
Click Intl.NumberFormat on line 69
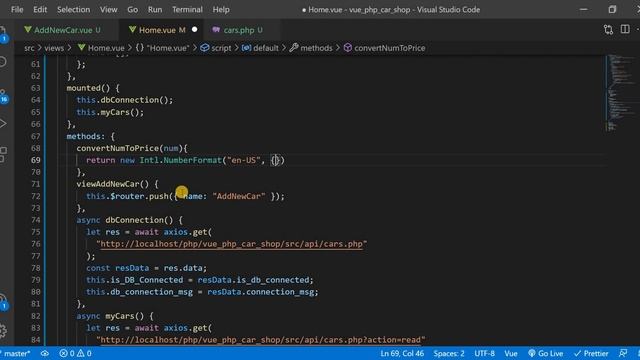[180, 160]
